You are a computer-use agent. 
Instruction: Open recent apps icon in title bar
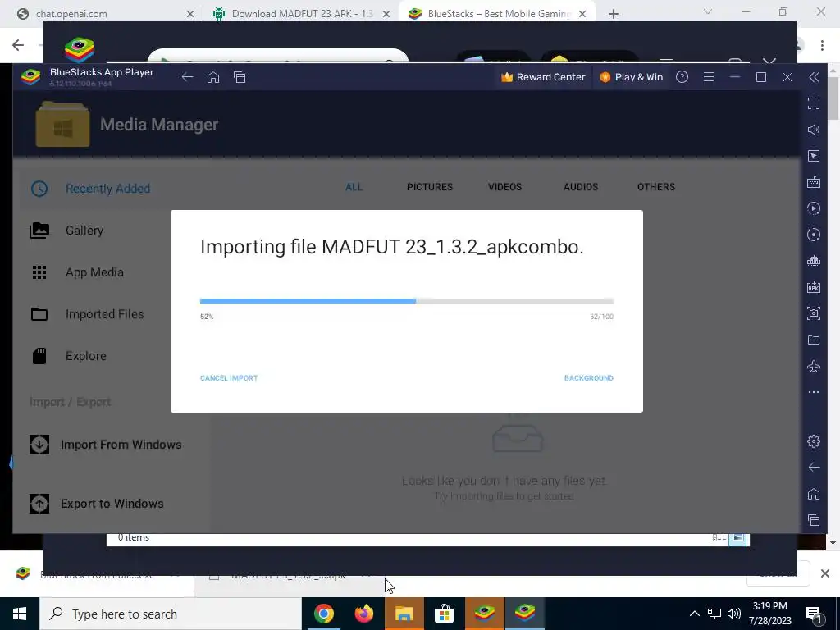pyautogui.click(x=240, y=77)
